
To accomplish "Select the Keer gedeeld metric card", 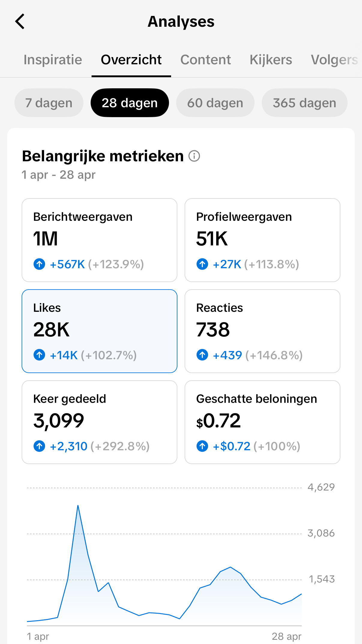I will click(99, 422).
